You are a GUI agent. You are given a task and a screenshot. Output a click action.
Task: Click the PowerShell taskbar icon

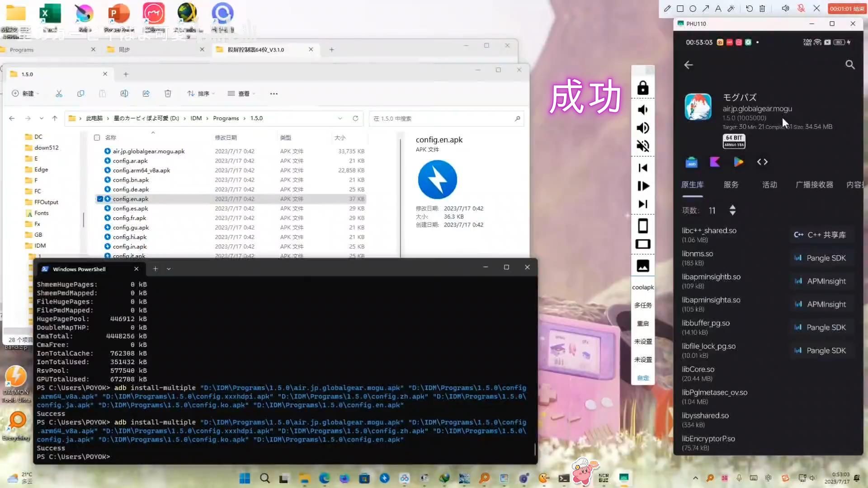[x=563, y=478]
